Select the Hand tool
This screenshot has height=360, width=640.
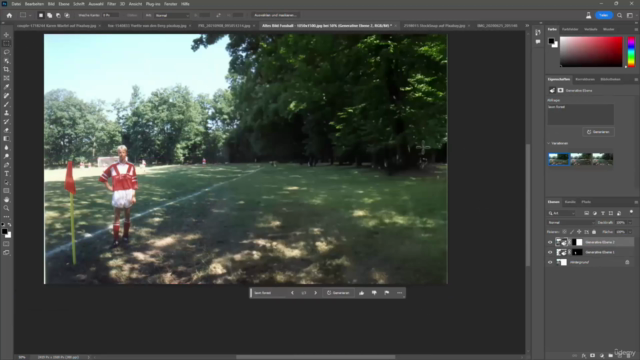coord(6,200)
